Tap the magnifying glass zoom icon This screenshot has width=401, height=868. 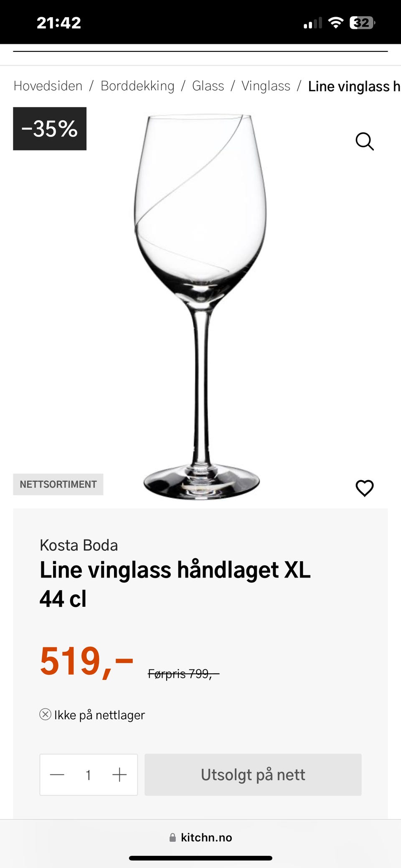click(365, 141)
